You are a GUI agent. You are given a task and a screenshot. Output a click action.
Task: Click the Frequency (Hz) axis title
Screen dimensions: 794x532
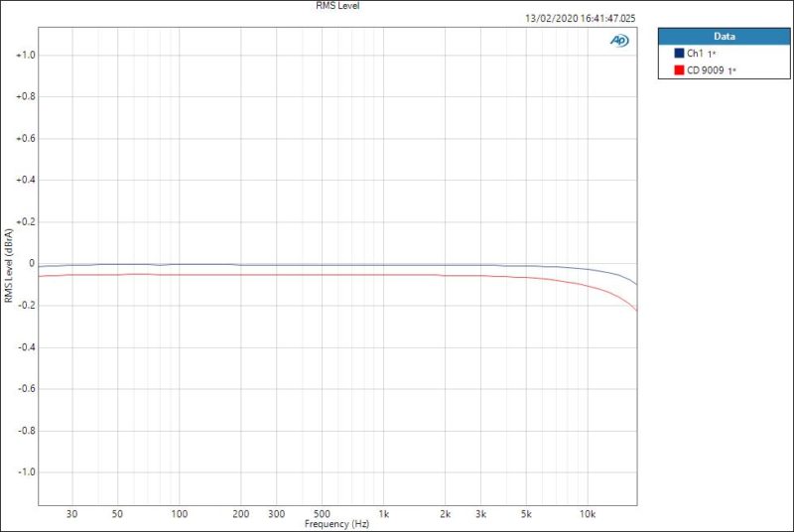337,523
